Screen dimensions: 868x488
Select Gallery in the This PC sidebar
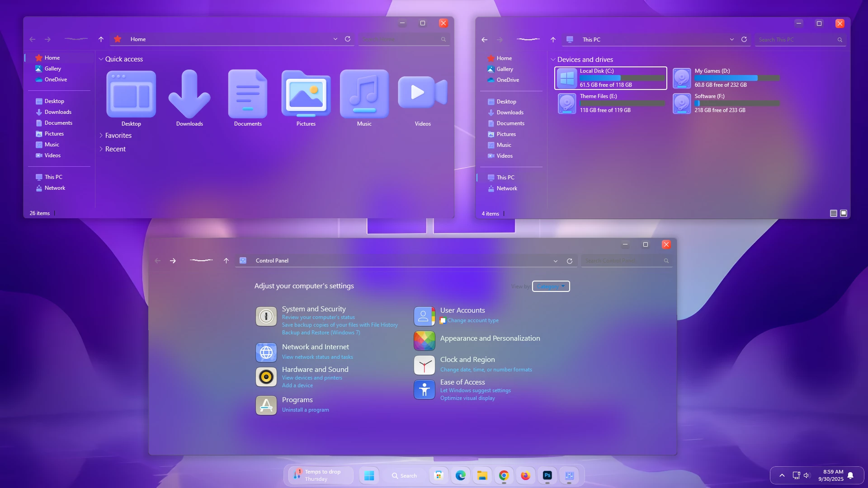coord(505,69)
